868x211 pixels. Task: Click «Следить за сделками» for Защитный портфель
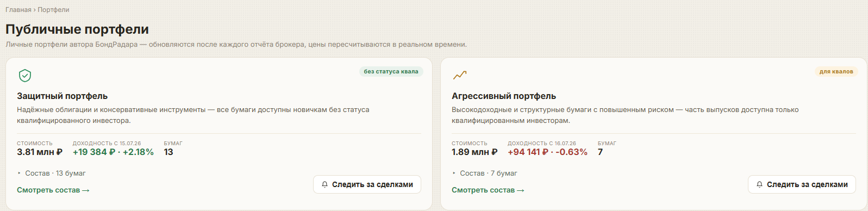pos(367,184)
